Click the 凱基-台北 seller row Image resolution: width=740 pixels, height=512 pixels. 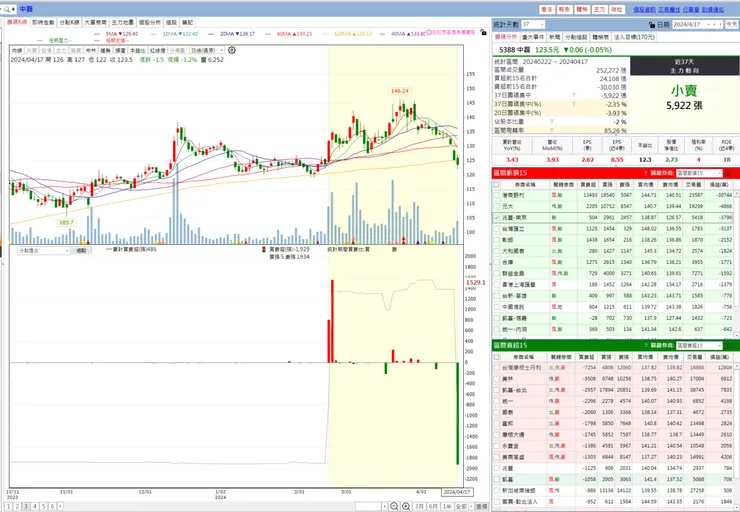coord(614,390)
